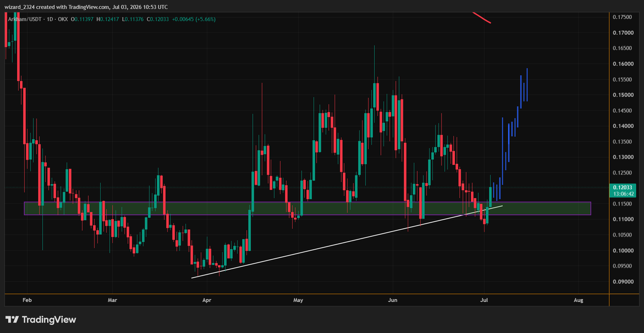
Task: Click the 1D timeframe in legend
Action: coord(50,19)
